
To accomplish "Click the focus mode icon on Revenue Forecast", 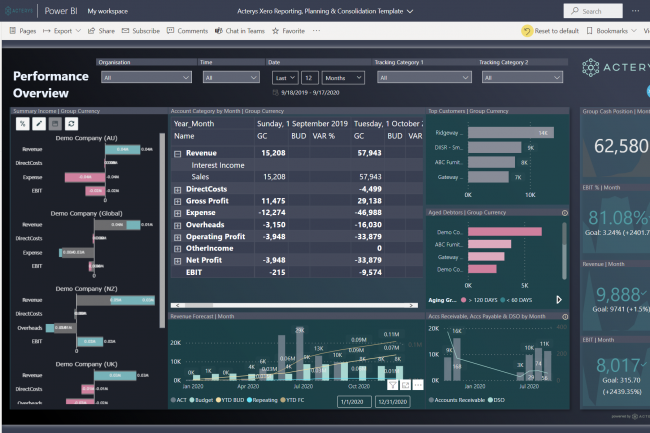I will pyautogui.click(x=405, y=385).
